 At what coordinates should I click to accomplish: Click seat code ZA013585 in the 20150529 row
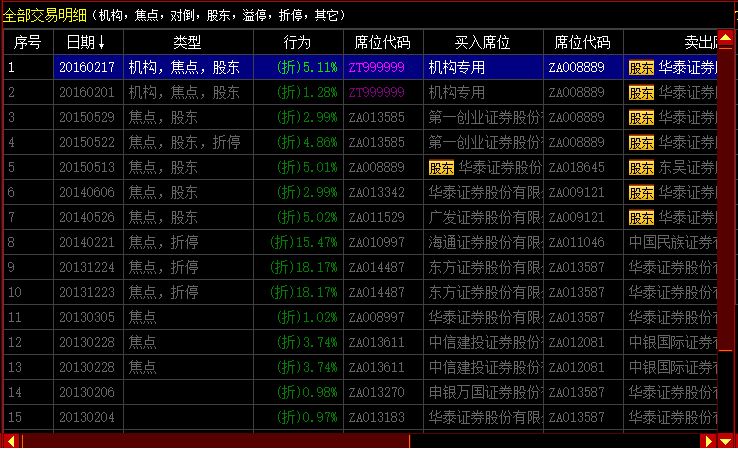[x=377, y=118]
